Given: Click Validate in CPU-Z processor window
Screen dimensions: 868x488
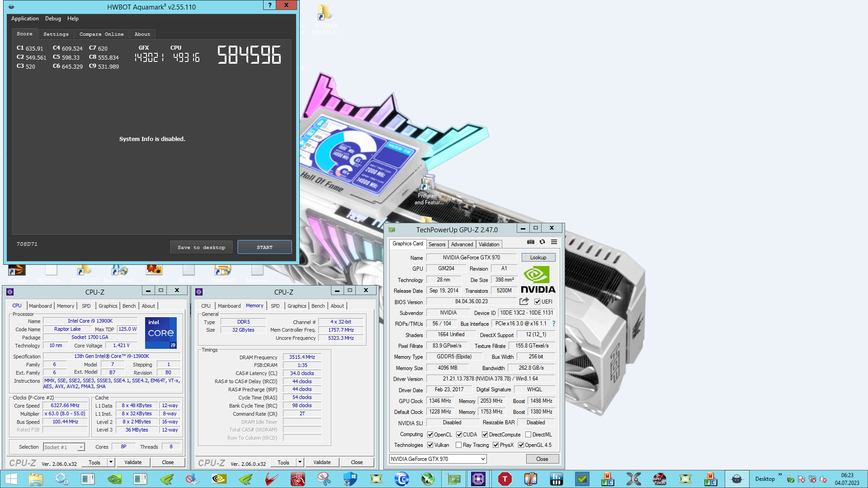Looking at the screenshot, I should pos(133,462).
